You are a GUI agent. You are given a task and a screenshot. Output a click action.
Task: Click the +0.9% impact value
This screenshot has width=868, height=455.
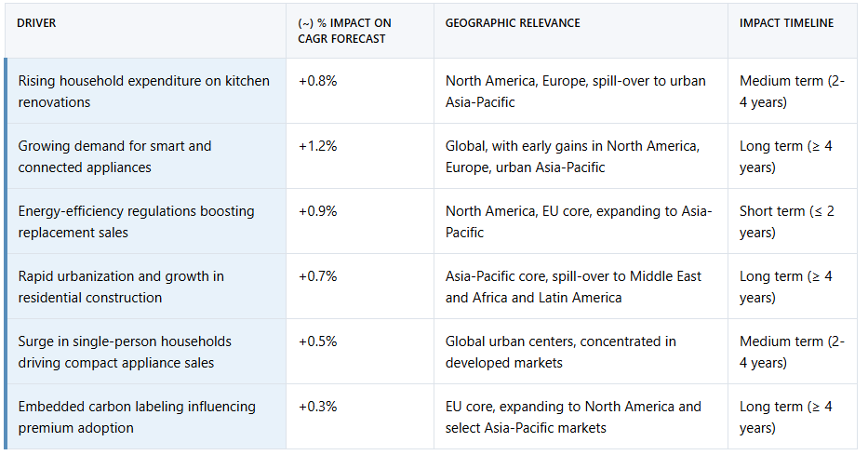tap(317, 211)
